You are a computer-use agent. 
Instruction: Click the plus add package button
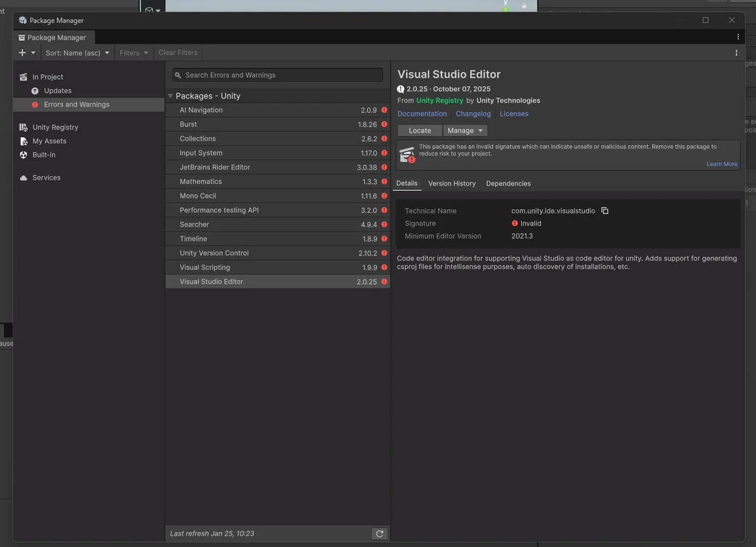click(x=26, y=53)
